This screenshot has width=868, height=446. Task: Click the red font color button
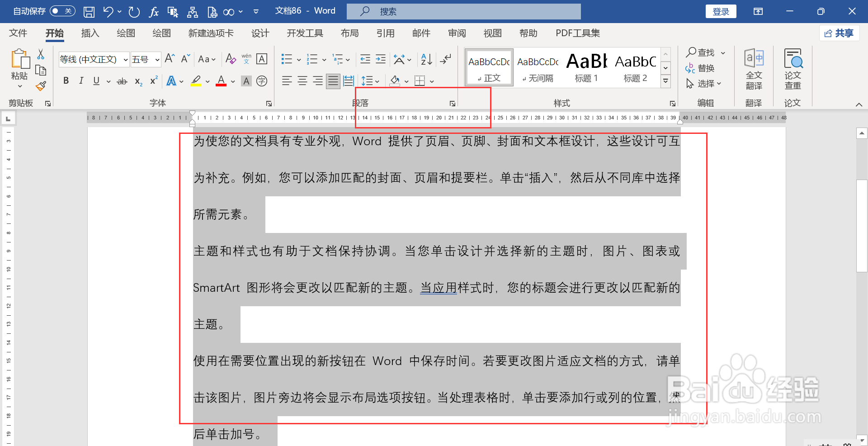221,81
